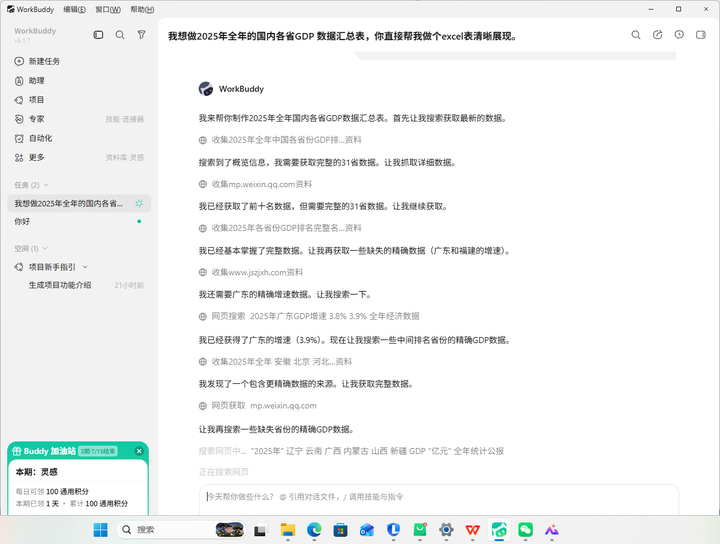Viewport: 720px width, 544px height.
Task: Open Windows Start menu
Action: [x=100, y=530]
